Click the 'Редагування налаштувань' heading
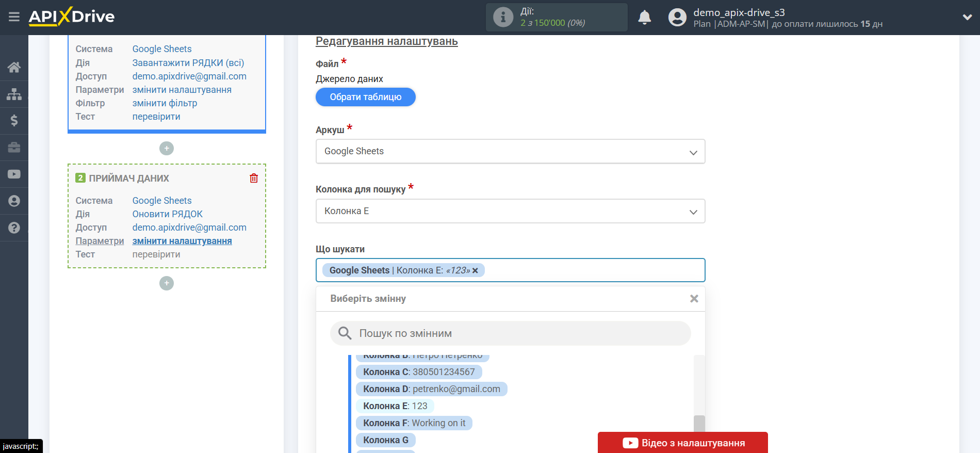This screenshot has height=453, width=980. [387, 41]
